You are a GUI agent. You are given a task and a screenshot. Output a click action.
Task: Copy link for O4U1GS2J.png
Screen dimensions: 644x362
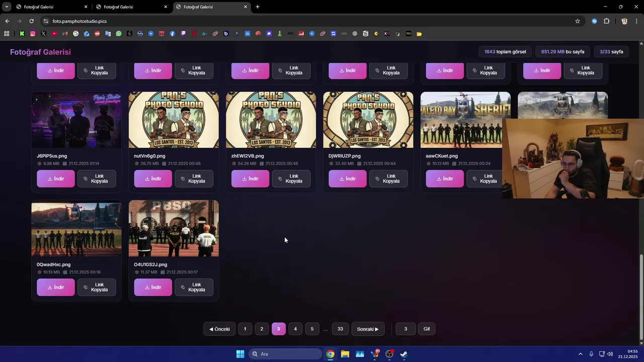tap(194, 287)
